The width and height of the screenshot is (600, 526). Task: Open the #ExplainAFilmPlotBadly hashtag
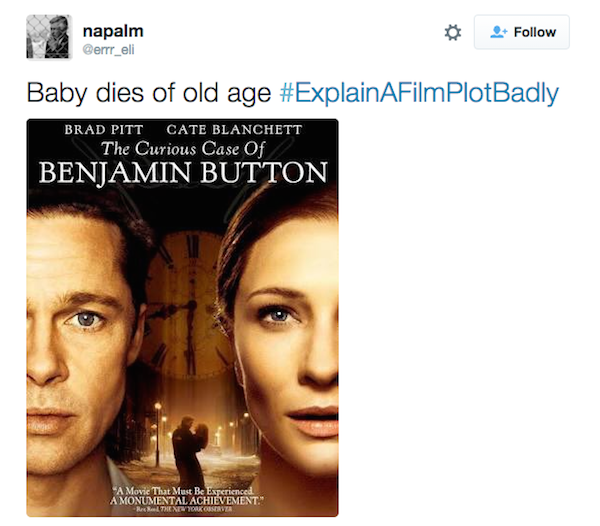point(419,94)
